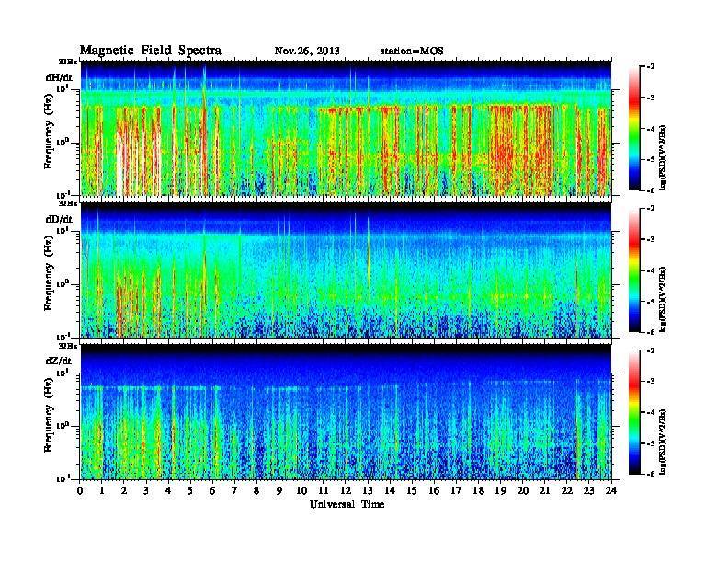Click the color bar beside the dD/dt panel
The height and width of the screenshot is (563, 728).
tap(633, 270)
